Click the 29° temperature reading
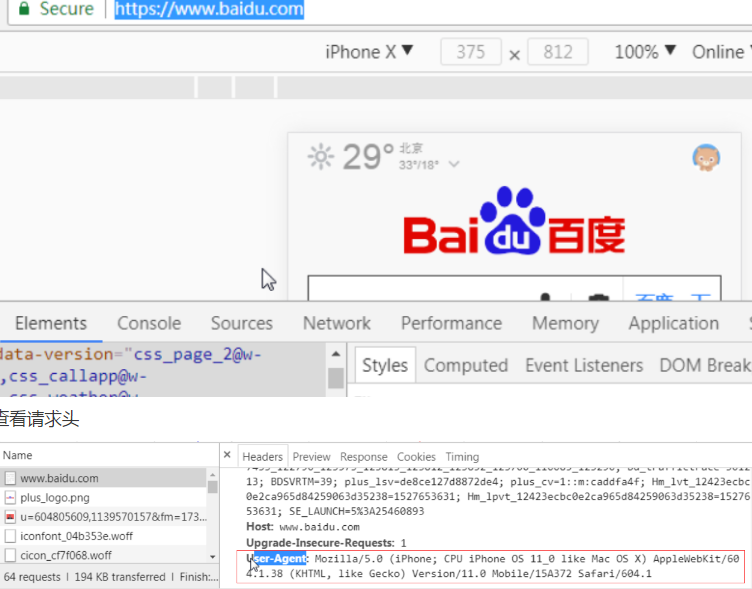The image size is (752, 589). (x=368, y=157)
